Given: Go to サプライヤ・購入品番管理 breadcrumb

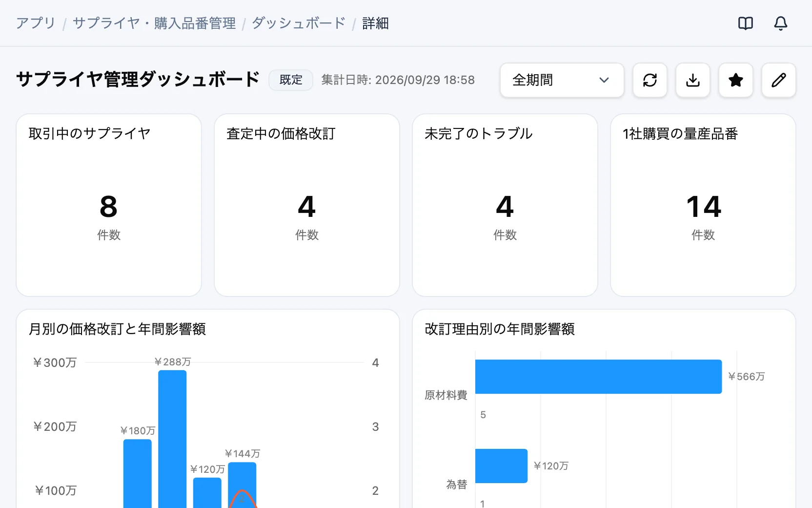Looking at the screenshot, I should (x=154, y=23).
